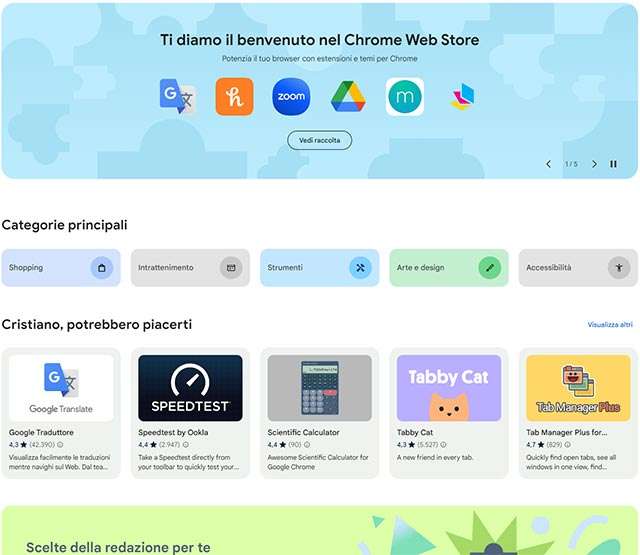Follow the Visualizza altri link
The height and width of the screenshot is (555, 640).
[610, 325]
